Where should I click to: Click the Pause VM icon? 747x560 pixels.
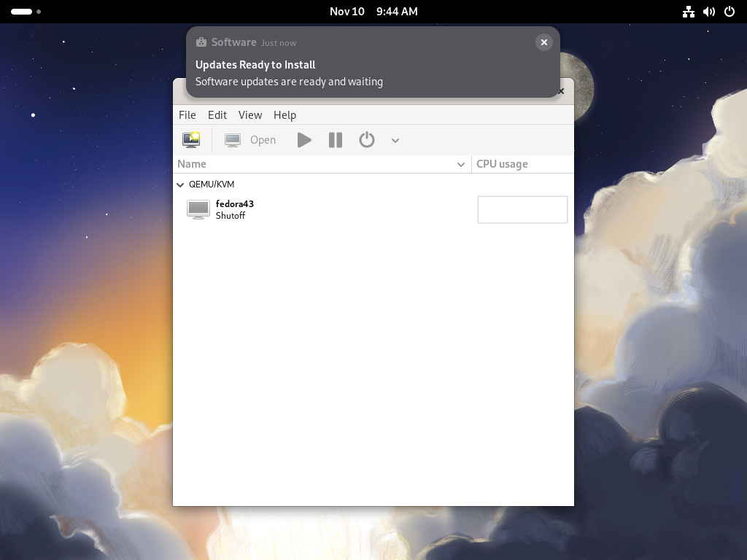pyautogui.click(x=335, y=139)
